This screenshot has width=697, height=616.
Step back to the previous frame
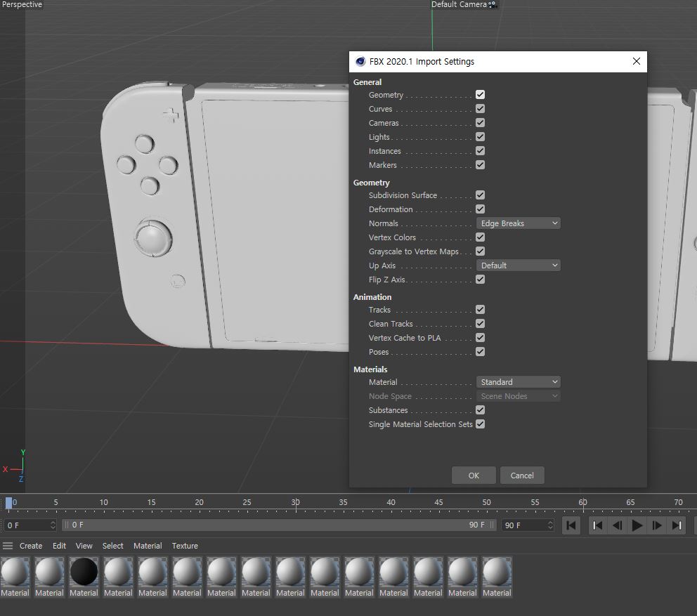click(x=617, y=525)
